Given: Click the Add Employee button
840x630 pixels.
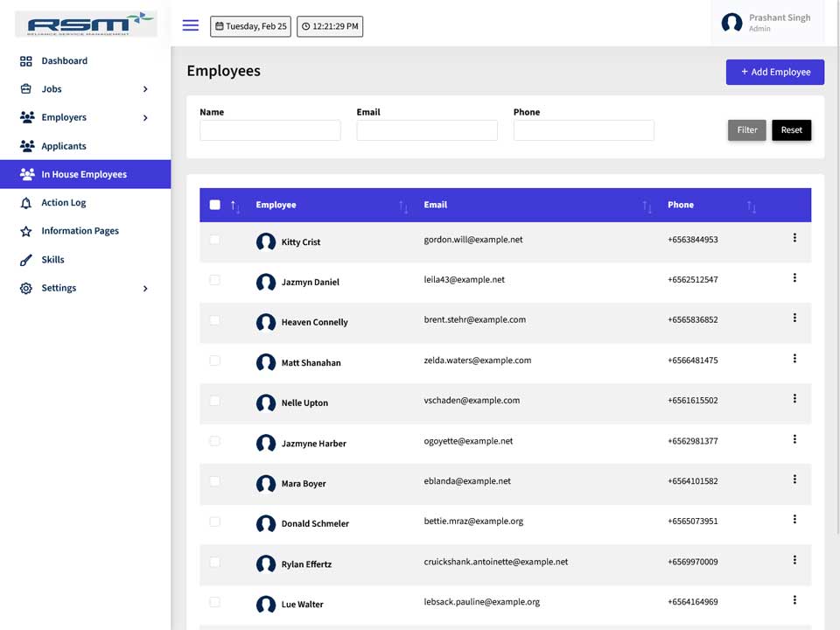Looking at the screenshot, I should [774, 72].
